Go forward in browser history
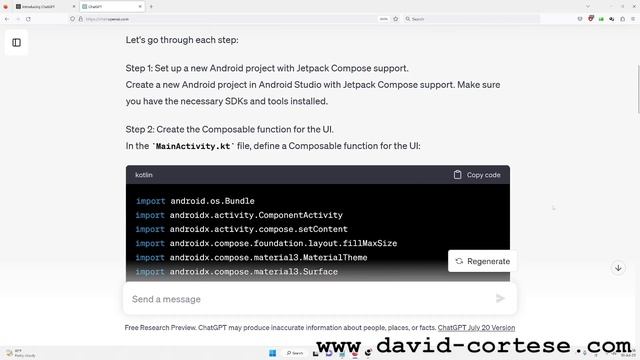The image size is (640, 360). click(x=18, y=19)
